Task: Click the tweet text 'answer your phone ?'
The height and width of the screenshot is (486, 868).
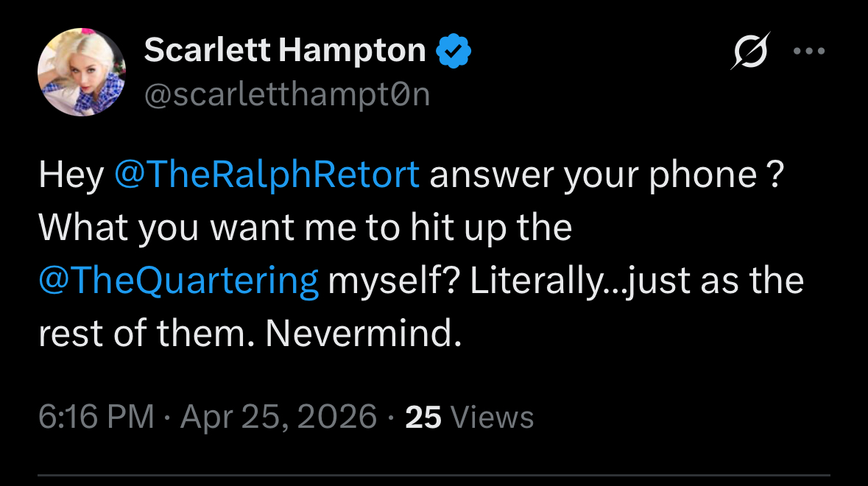Action: pos(607,175)
